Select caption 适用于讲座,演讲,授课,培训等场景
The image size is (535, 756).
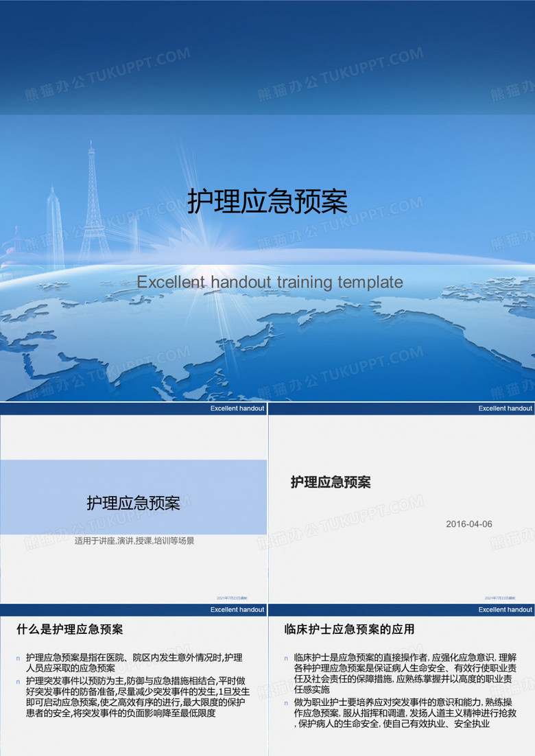point(134,541)
